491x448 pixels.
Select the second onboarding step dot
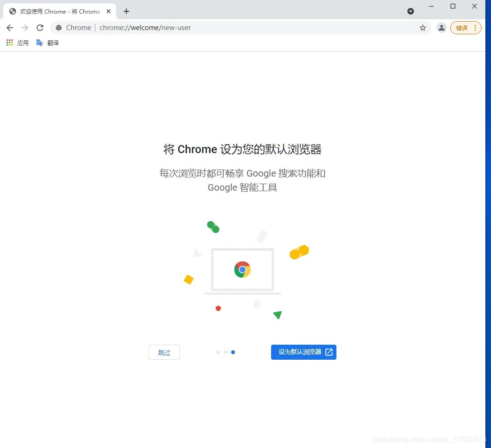pyautogui.click(x=226, y=352)
